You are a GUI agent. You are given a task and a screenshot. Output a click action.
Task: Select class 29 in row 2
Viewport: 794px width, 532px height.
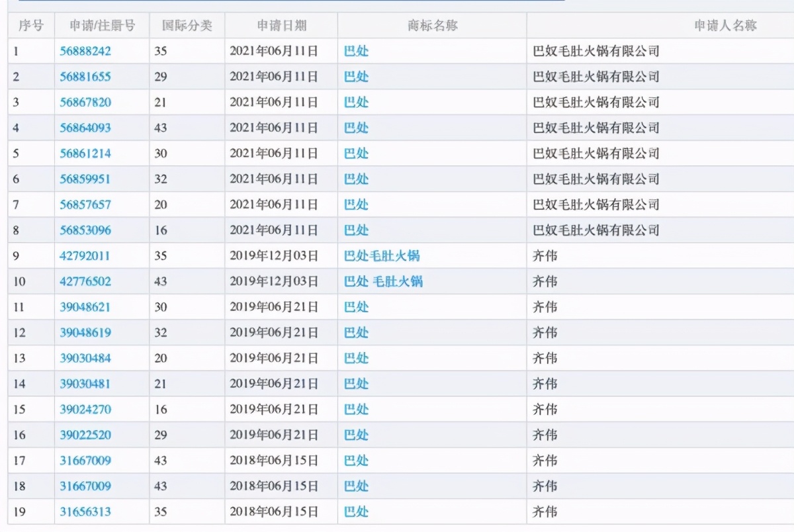161,77
